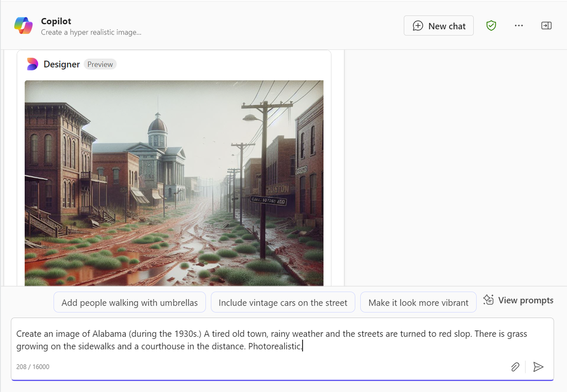Screen dimensions: 567x392
Task: Open the three-dot more options menu
Action: tap(519, 26)
